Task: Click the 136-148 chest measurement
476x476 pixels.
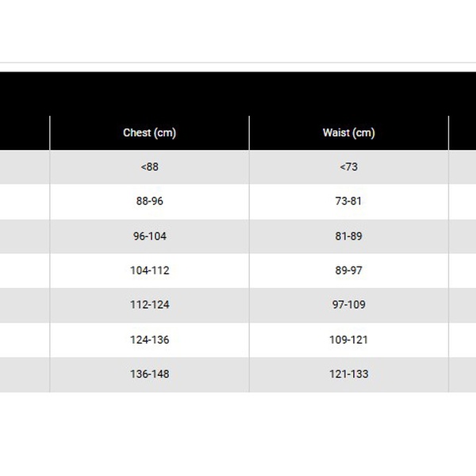Action: (x=149, y=374)
